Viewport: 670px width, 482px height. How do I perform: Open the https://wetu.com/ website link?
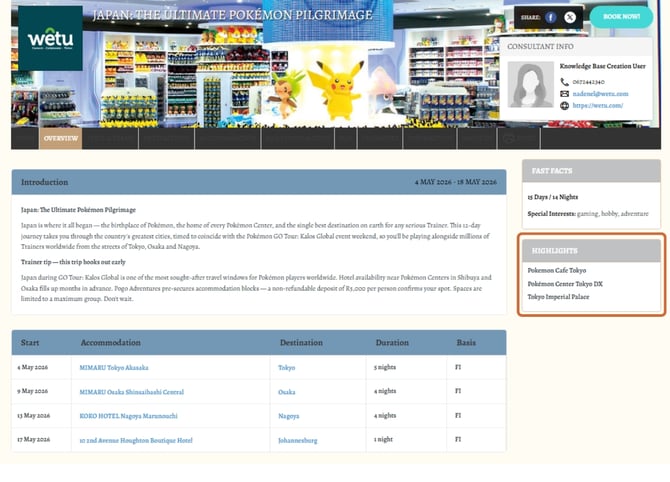(x=597, y=105)
